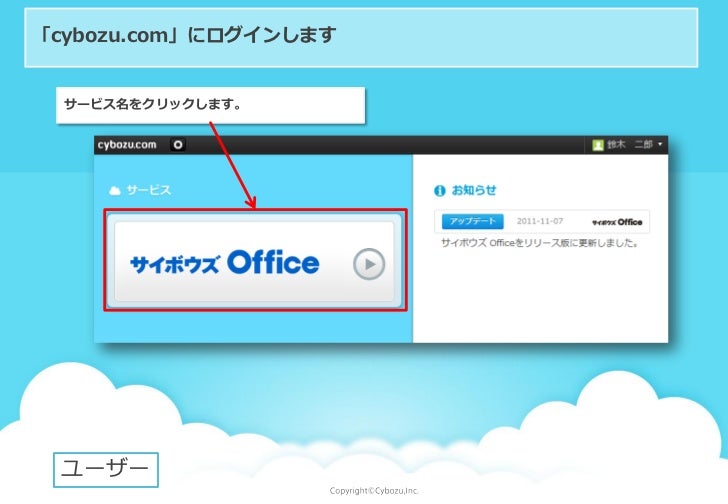Click the cybozu.com logo in header
This screenshot has width=728, height=504.
[x=127, y=145]
